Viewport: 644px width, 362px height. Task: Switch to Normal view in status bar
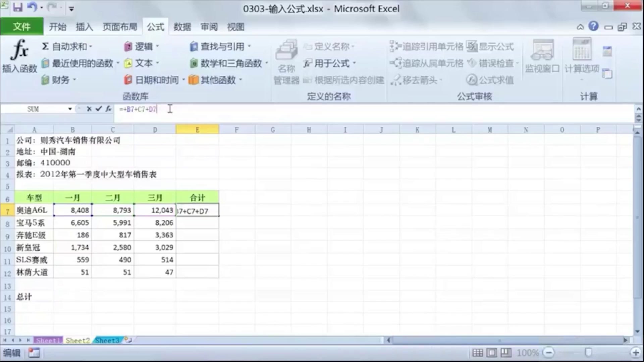[478, 353]
